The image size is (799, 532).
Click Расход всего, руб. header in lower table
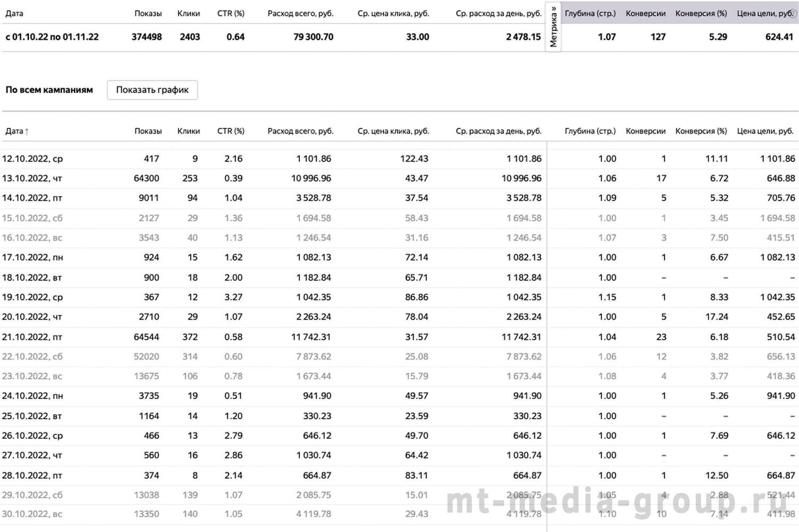[x=300, y=131]
